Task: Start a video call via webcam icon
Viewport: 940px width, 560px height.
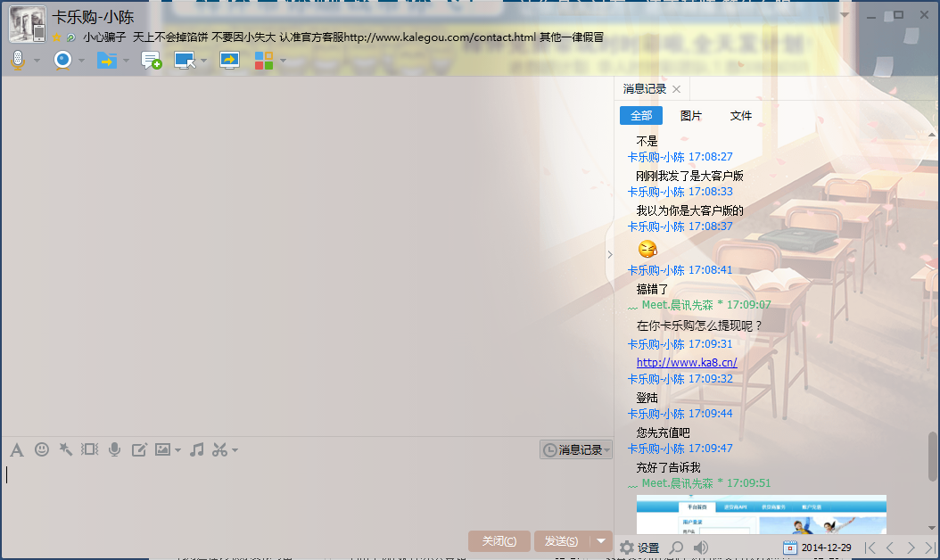Action: [62, 60]
